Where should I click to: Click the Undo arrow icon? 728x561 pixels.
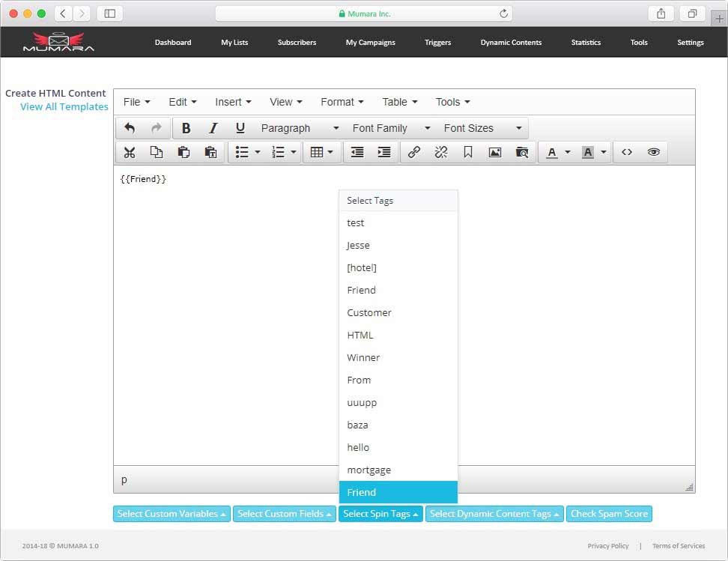pyautogui.click(x=130, y=128)
